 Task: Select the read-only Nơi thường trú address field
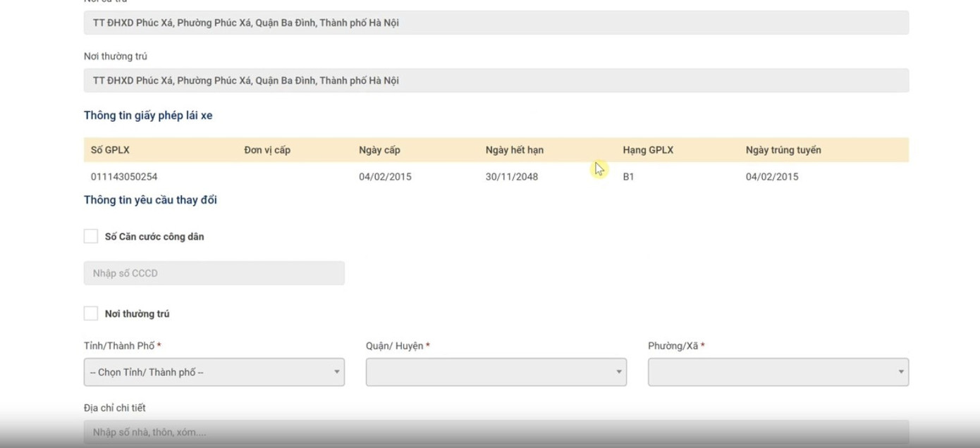[496, 80]
